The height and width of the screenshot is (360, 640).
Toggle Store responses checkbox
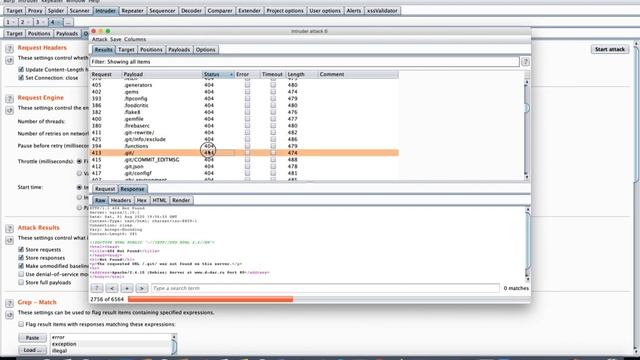[21, 258]
